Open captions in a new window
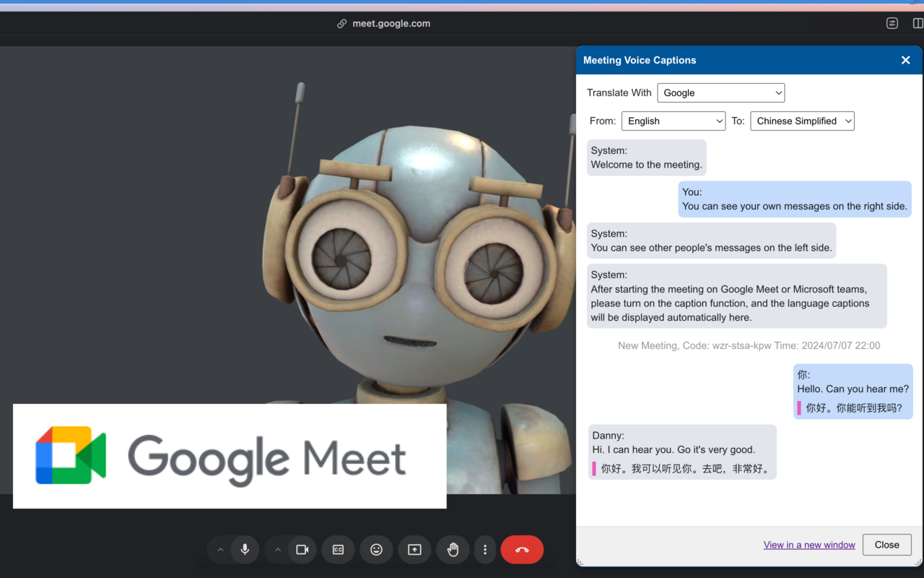The width and height of the screenshot is (924, 578). point(809,544)
